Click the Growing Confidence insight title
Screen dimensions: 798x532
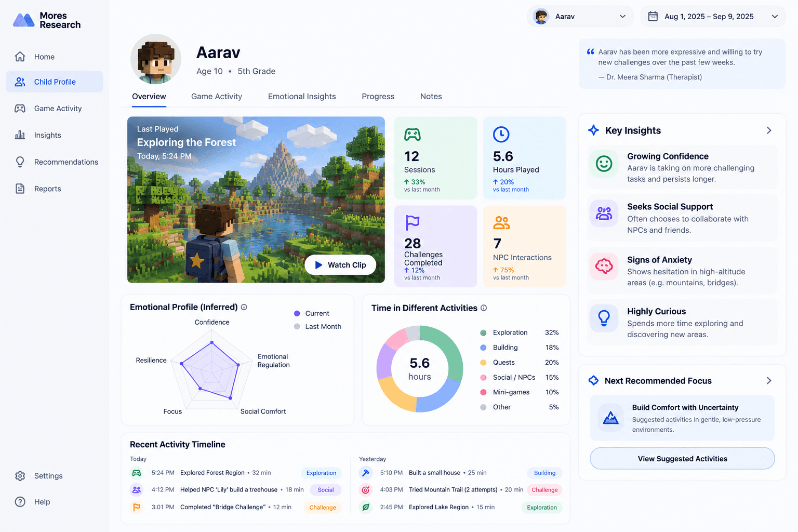[668, 156]
